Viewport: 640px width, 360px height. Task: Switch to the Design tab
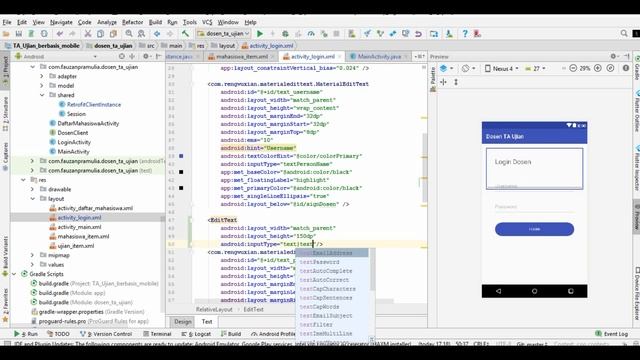click(182, 322)
